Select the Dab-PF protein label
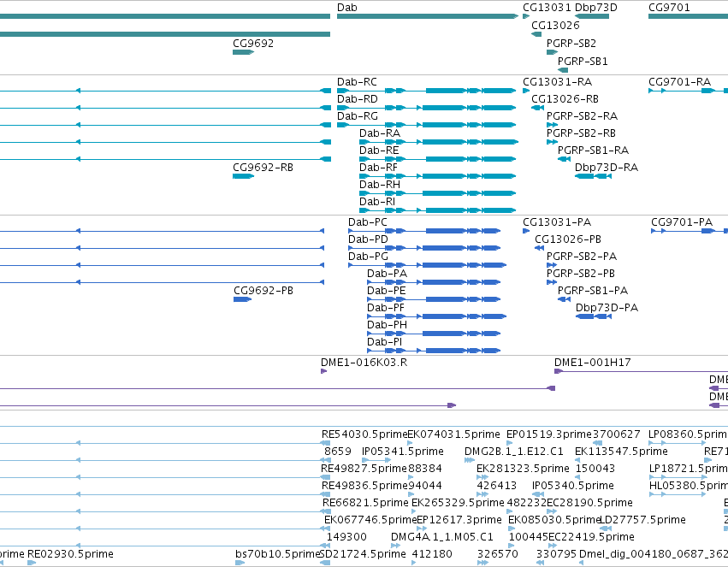 coord(385,308)
